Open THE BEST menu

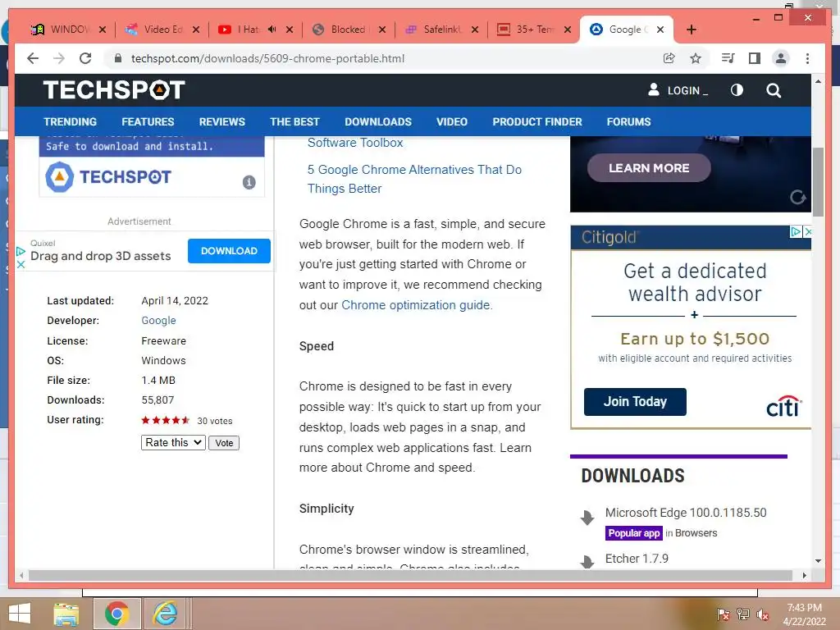(294, 121)
